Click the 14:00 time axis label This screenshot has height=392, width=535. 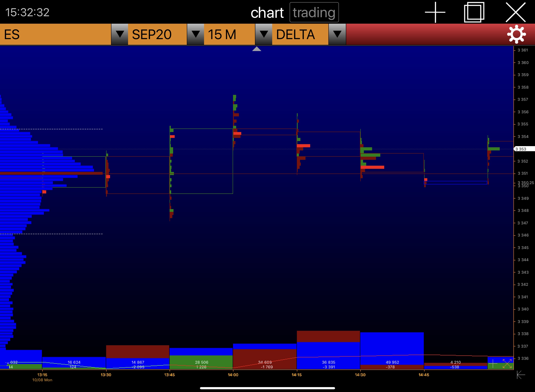(233, 375)
